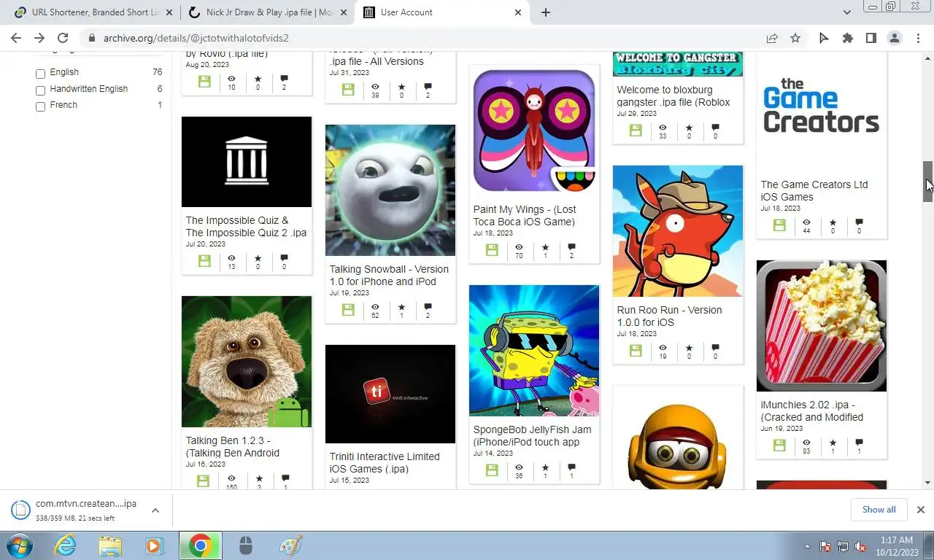Open the SpongeBob JellyFish Jam thumbnail
Viewport: 934px width, 560px height.
534,351
